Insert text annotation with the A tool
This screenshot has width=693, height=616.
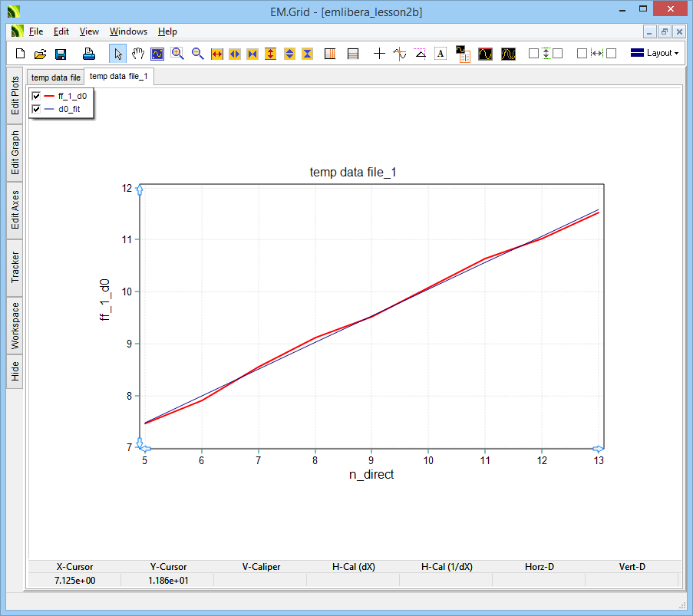tap(441, 54)
